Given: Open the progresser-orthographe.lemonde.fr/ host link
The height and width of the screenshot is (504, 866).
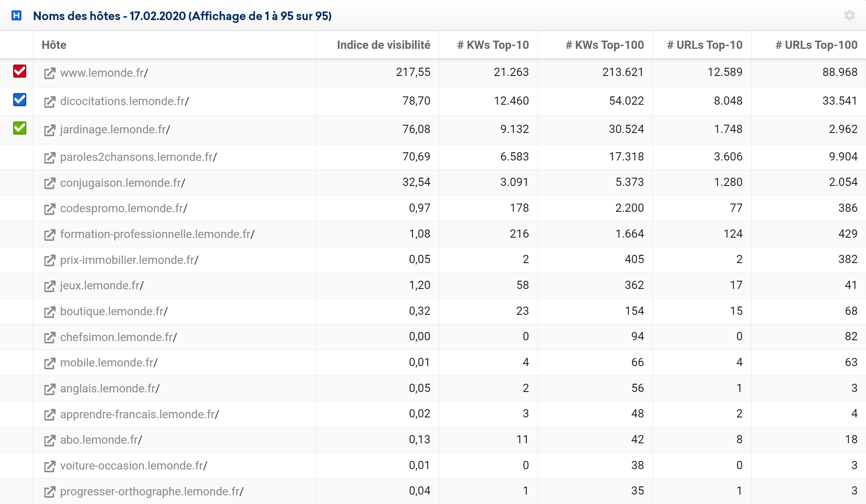Looking at the screenshot, I should (x=152, y=491).
